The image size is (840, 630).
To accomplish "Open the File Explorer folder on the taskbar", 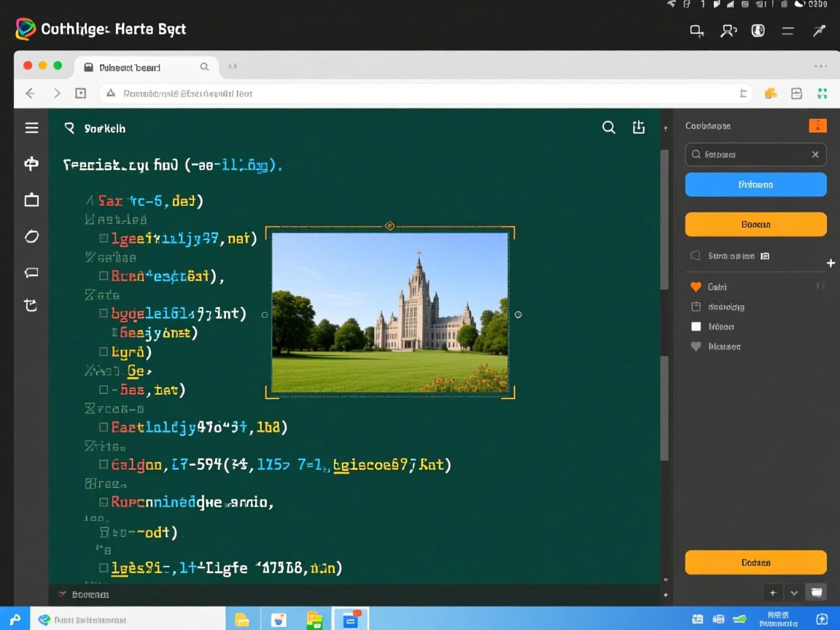I will (242, 620).
